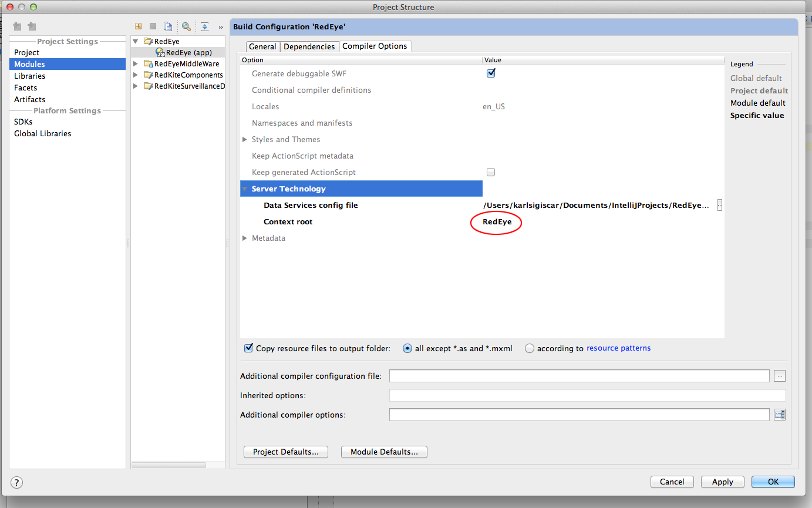812x508 pixels.
Task: Open the resource patterns link
Action: click(618, 348)
